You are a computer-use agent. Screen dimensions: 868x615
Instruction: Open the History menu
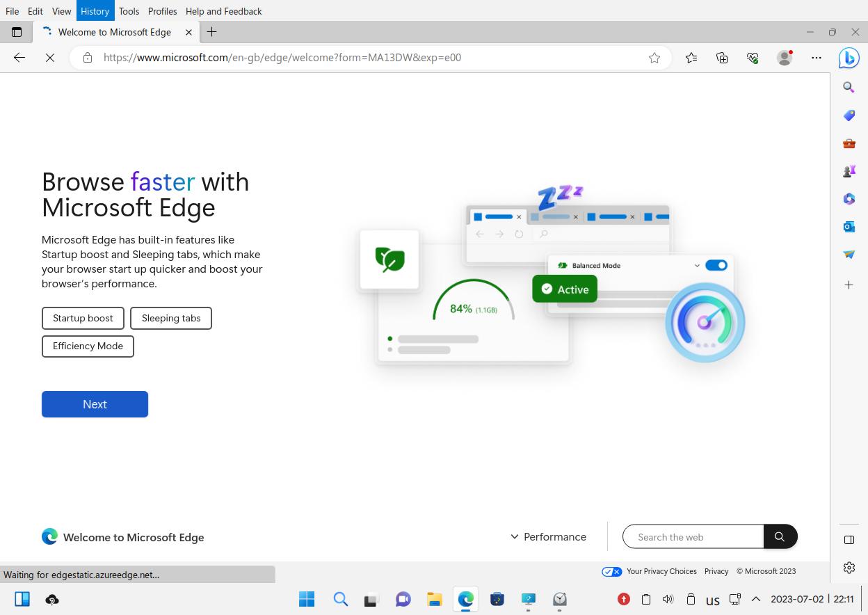(95, 11)
